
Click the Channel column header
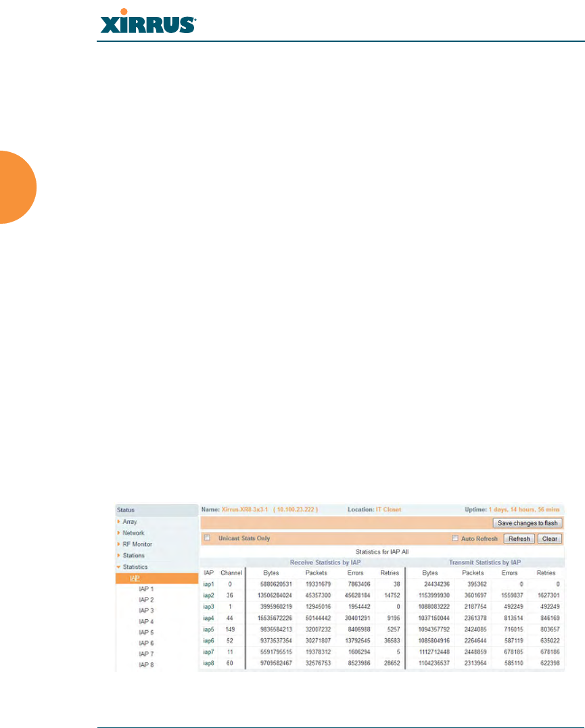(x=231, y=573)
